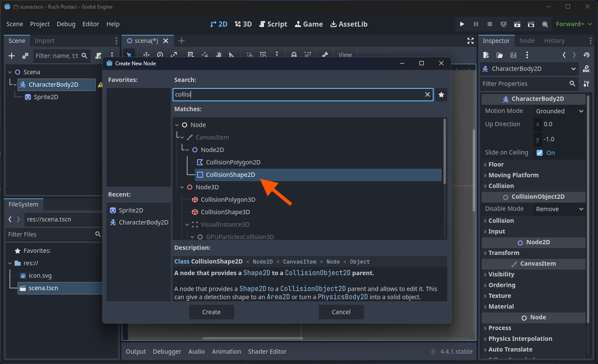Click the pause running project icon

click(x=476, y=24)
